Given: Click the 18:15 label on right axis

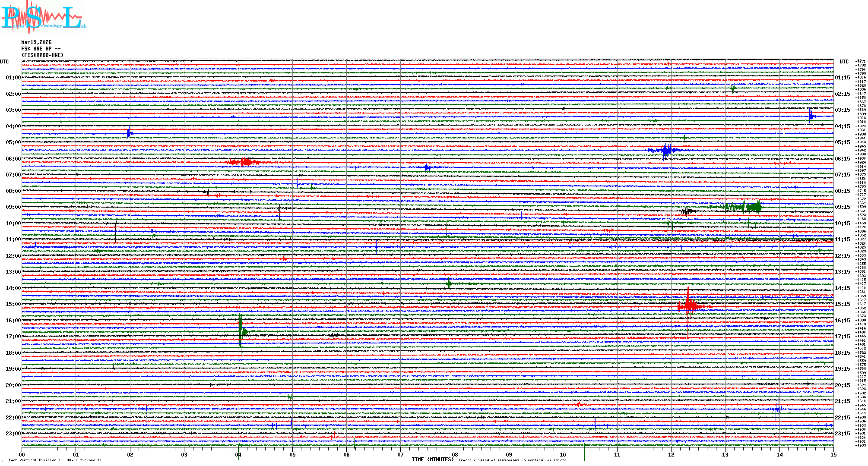Looking at the screenshot, I should click(x=842, y=353).
